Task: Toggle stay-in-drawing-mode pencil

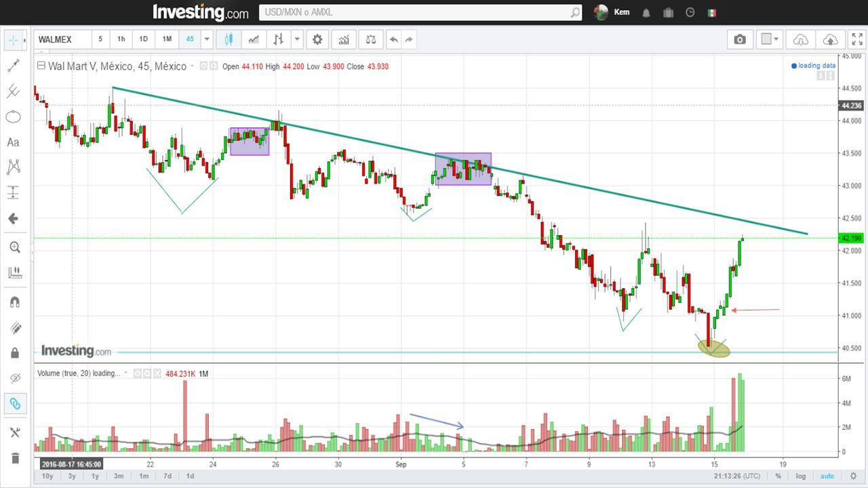Action: pyautogui.click(x=14, y=327)
